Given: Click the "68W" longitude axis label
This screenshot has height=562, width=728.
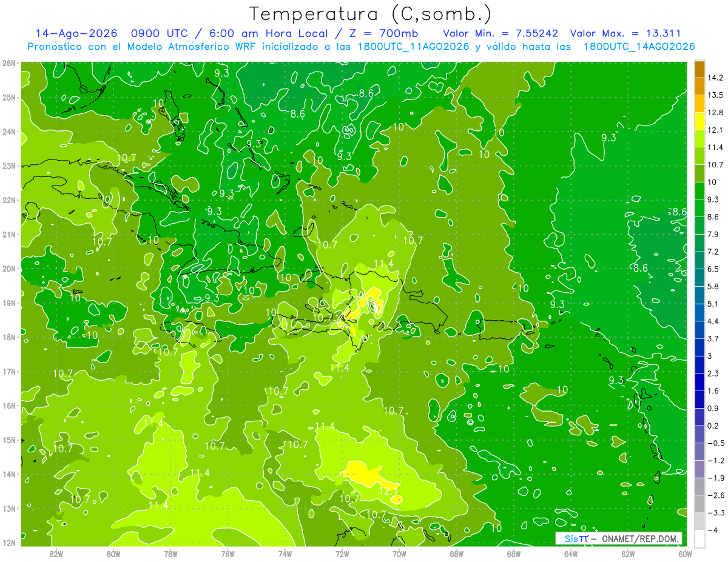Looking at the screenshot, I should click(x=457, y=554).
